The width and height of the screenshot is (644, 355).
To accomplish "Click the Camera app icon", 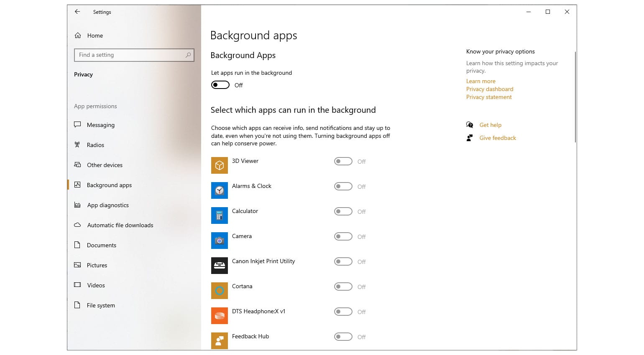I will click(220, 241).
